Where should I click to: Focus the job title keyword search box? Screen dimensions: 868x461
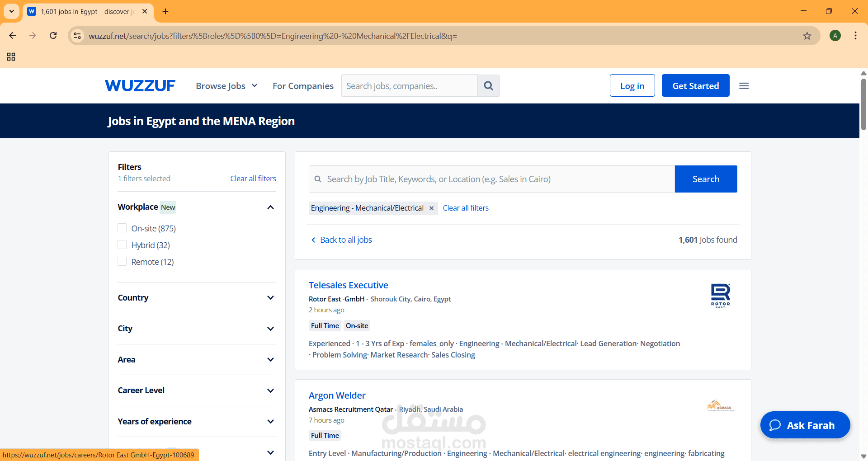click(492, 179)
